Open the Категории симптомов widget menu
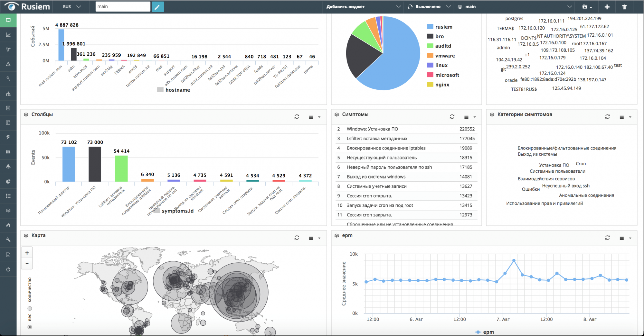The image size is (644, 336). (625, 117)
